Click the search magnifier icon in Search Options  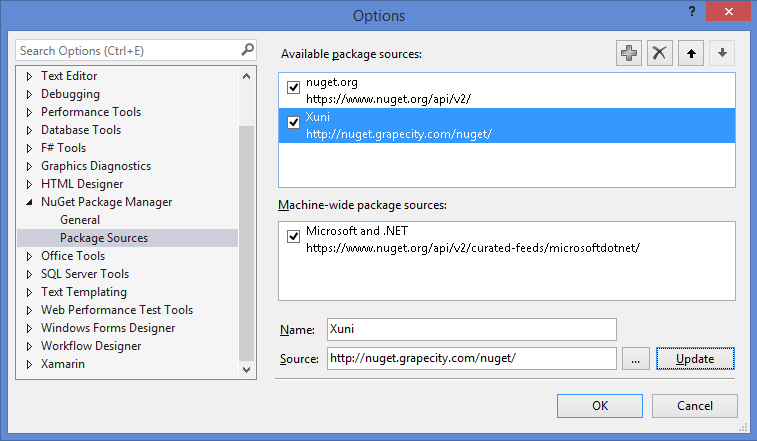[247, 49]
